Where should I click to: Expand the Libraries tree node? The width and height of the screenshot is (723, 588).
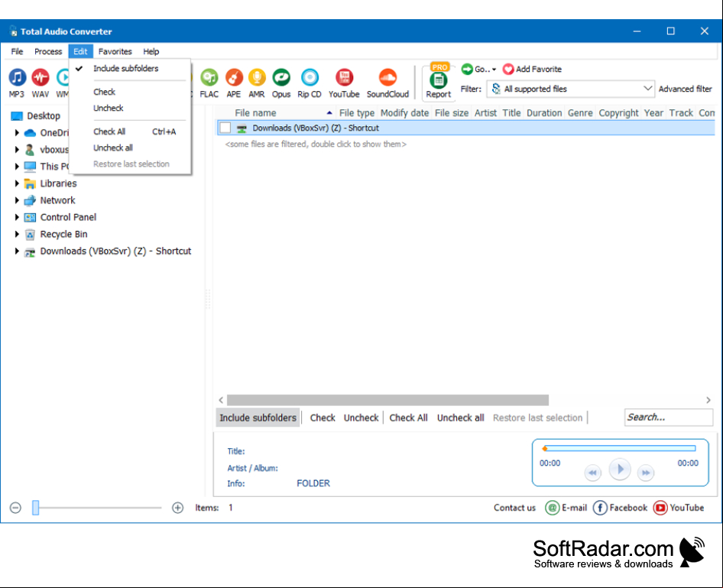pyautogui.click(x=17, y=184)
